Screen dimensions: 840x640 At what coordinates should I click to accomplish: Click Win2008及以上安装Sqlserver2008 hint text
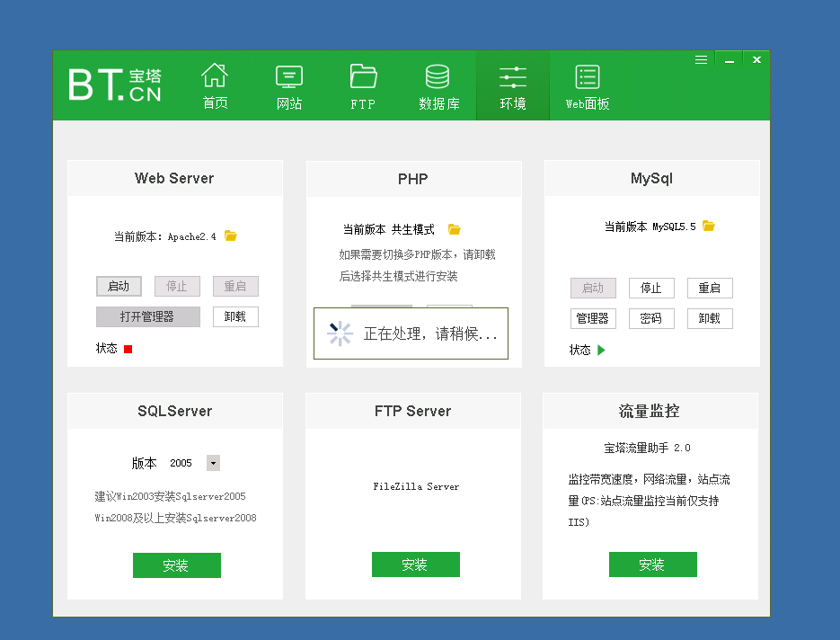click(176, 518)
